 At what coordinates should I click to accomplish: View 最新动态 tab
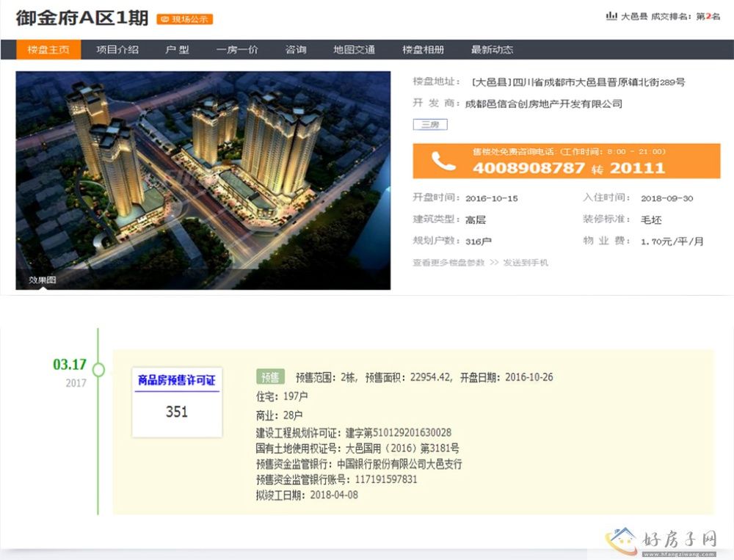point(492,50)
